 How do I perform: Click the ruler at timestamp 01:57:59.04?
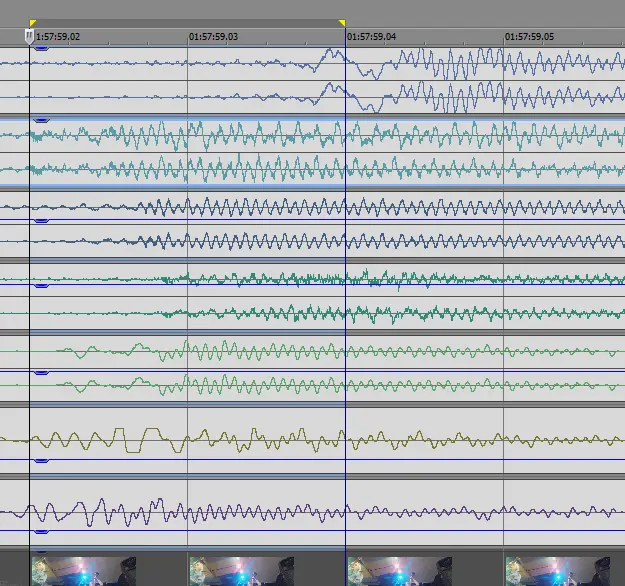pyautogui.click(x=372, y=36)
